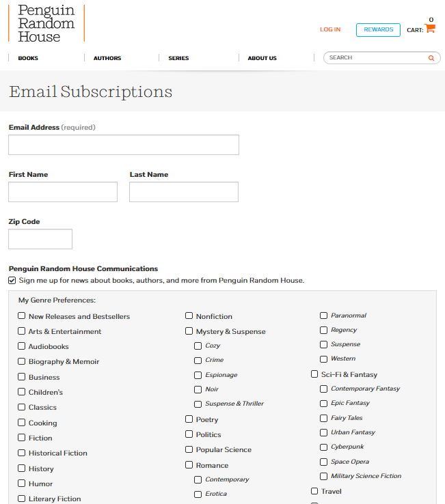
Task: Check the Literary Fiction checkbox
Action: pyautogui.click(x=22, y=499)
